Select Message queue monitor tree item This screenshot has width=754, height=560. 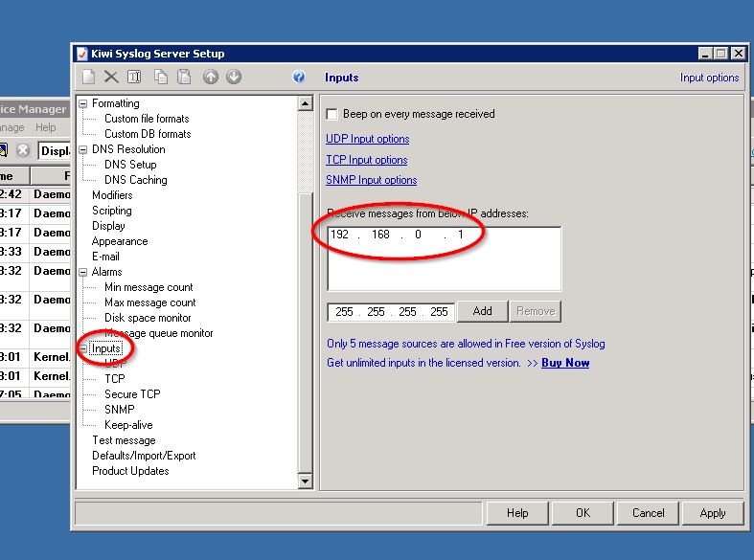[x=159, y=333]
